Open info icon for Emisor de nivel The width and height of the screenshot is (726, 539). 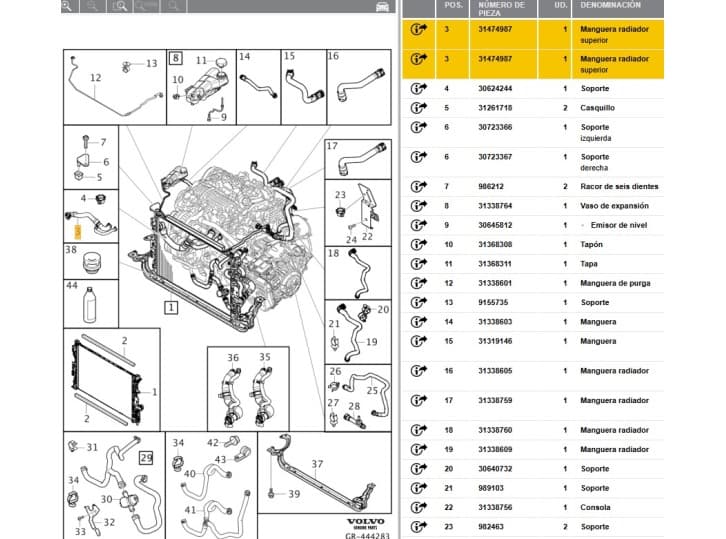click(x=419, y=225)
